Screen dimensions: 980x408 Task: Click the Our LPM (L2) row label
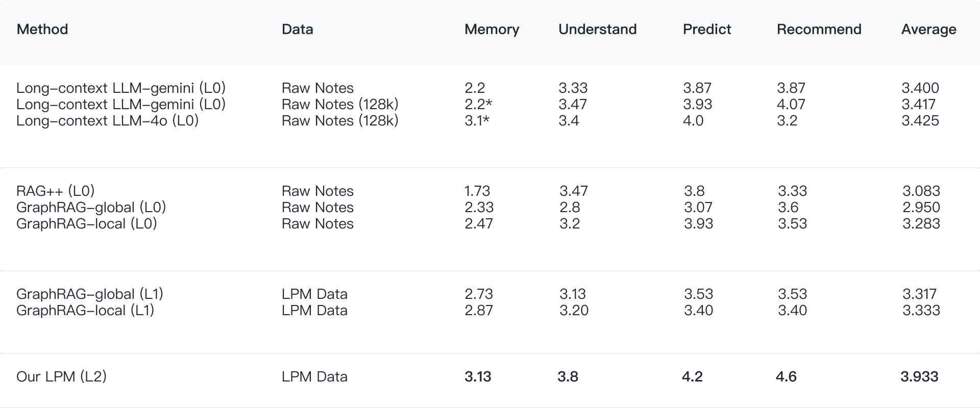[62, 377]
